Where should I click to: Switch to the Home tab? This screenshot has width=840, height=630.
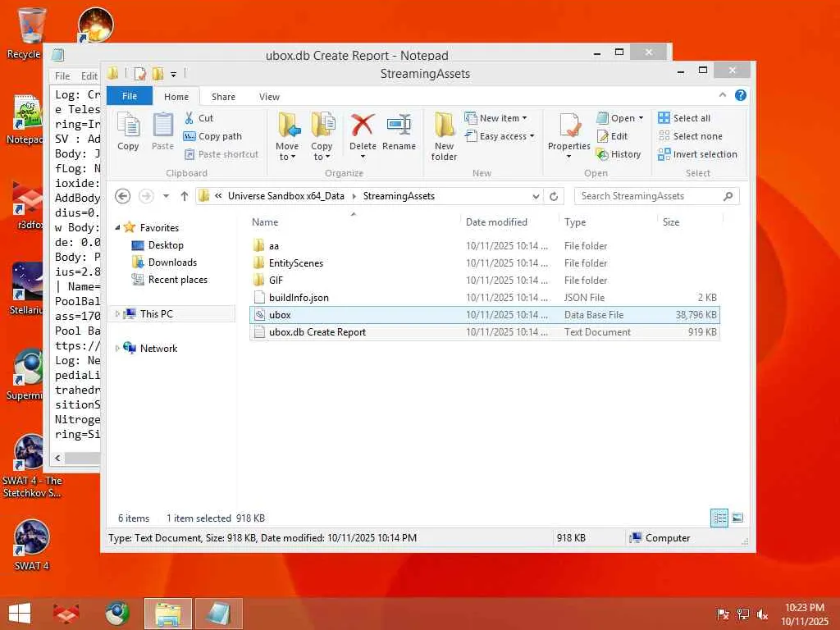click(x=176, y=97)
